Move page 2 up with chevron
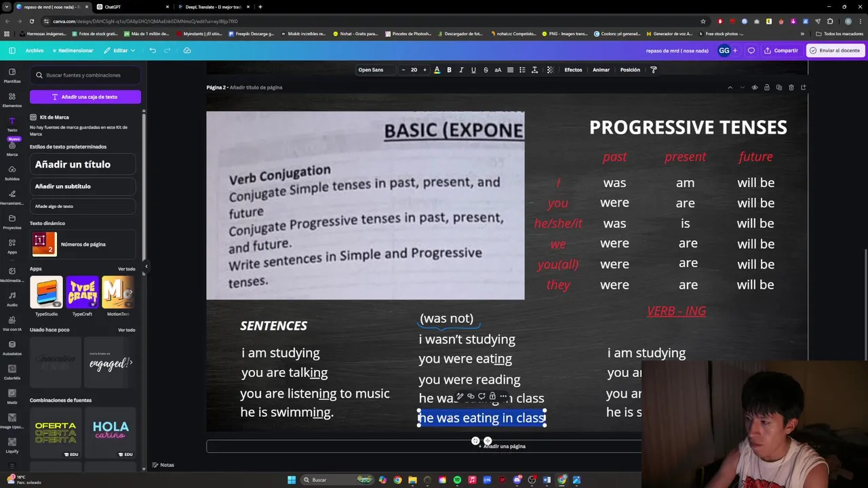868x488 pixels. [x=730, y=87]
